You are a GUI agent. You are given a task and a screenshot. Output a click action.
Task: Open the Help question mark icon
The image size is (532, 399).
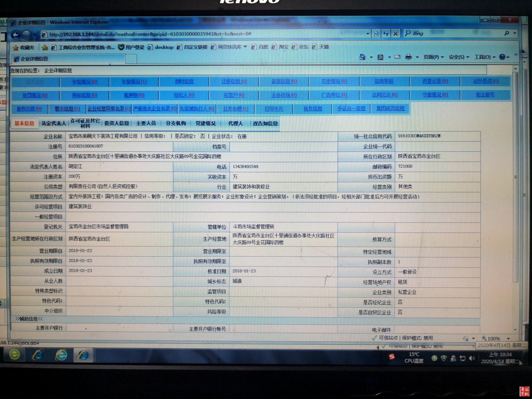coord(502,57)
